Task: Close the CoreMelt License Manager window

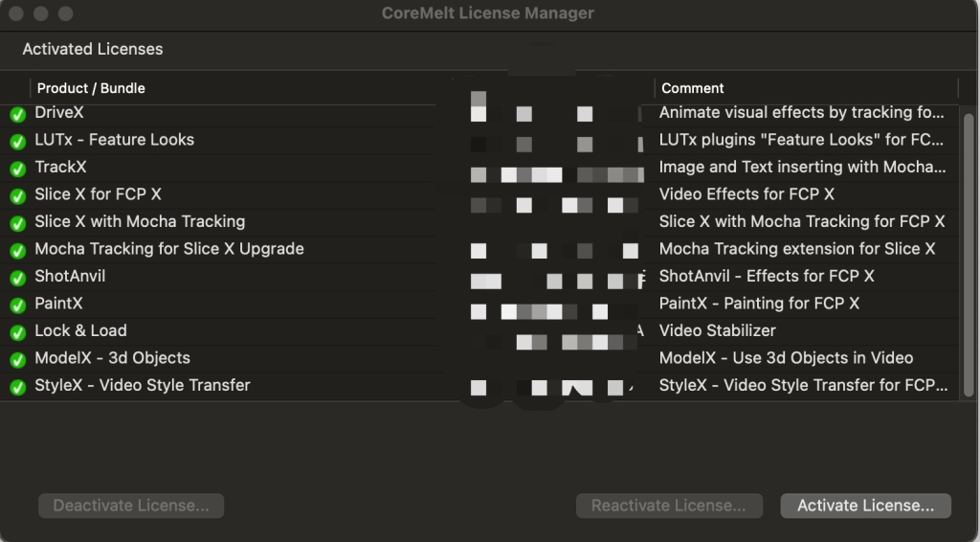Action: (17, 13)
